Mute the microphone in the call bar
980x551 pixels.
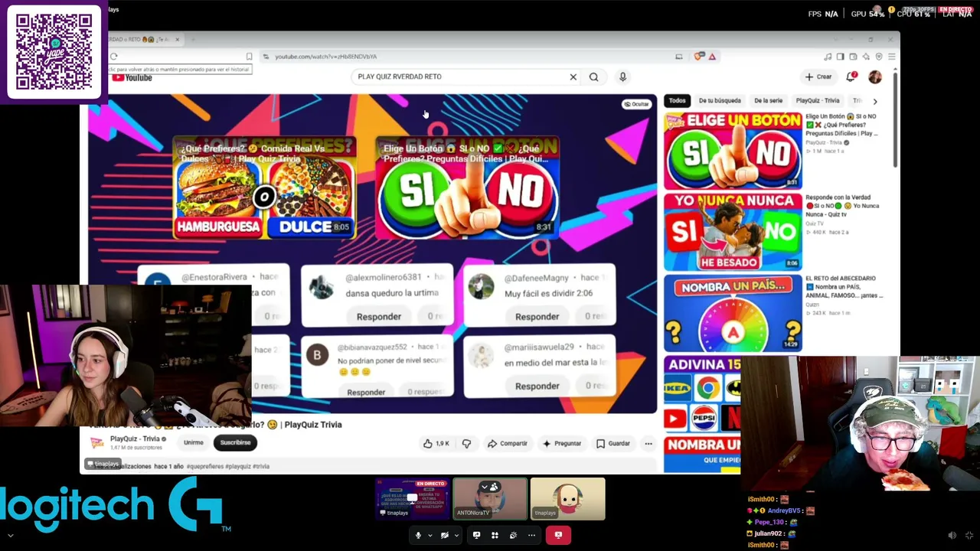[418, 535]
